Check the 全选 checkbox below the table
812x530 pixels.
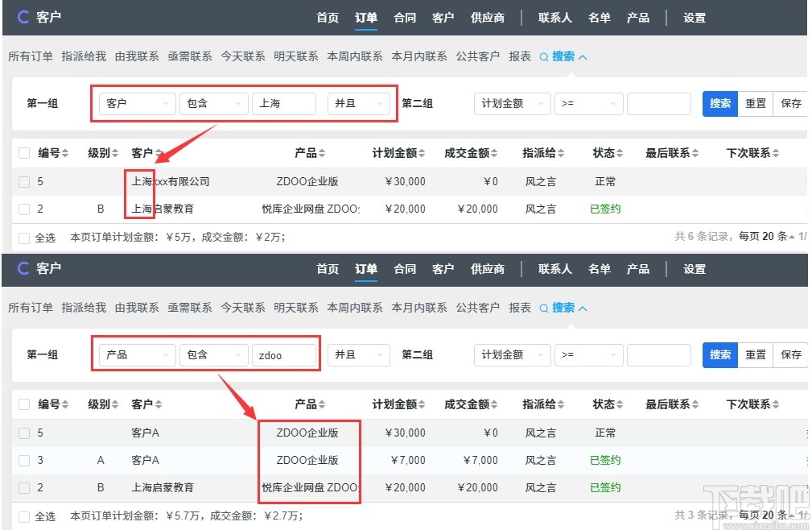coord(23,236)
